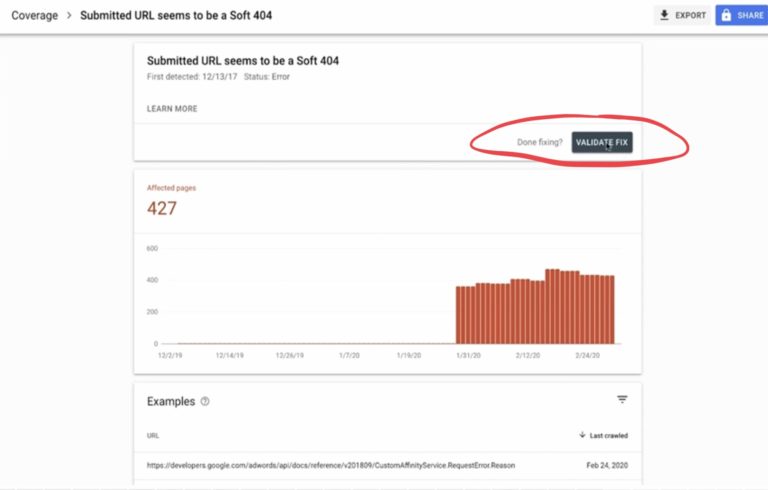Click first chart bar near 1/31/20

[x=459, y=315]
